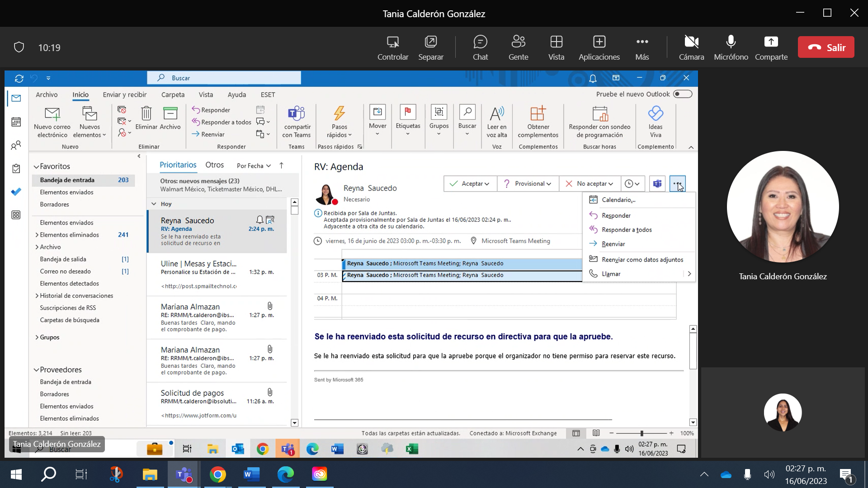Switch to the Otros tab
The height and width of the screenshot is (488, 868).
click(214, 165)
